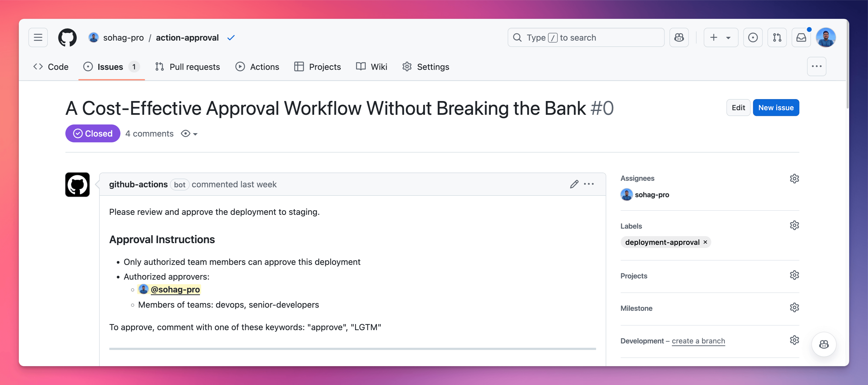
Task: Click the 'create a branch' link
Action: (x=698, y=341)
